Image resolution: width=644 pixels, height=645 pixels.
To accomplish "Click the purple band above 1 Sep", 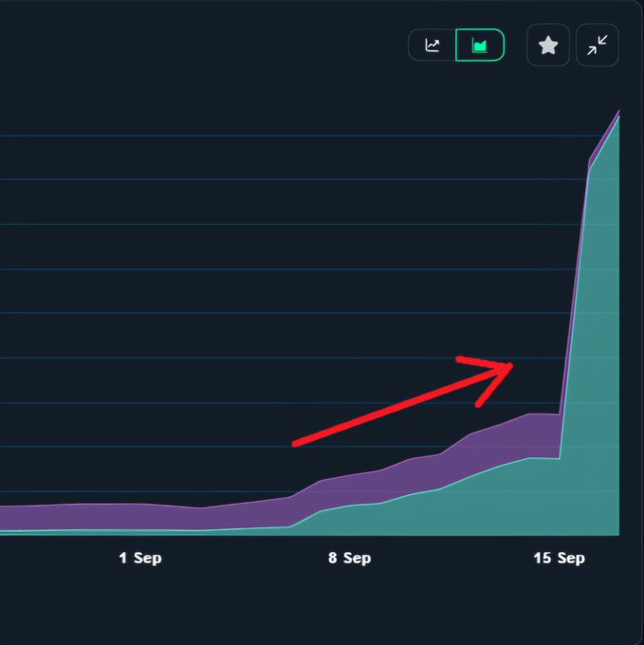I will [140, 517].
